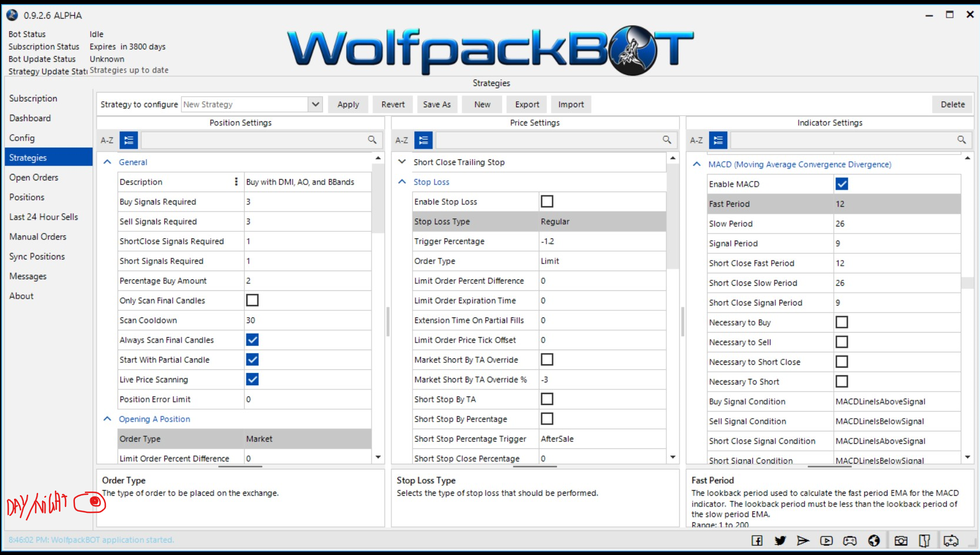Click the Indicator Settings scrollbar down arrow
The image size is (980, 555).
click(x=968, y=457)
